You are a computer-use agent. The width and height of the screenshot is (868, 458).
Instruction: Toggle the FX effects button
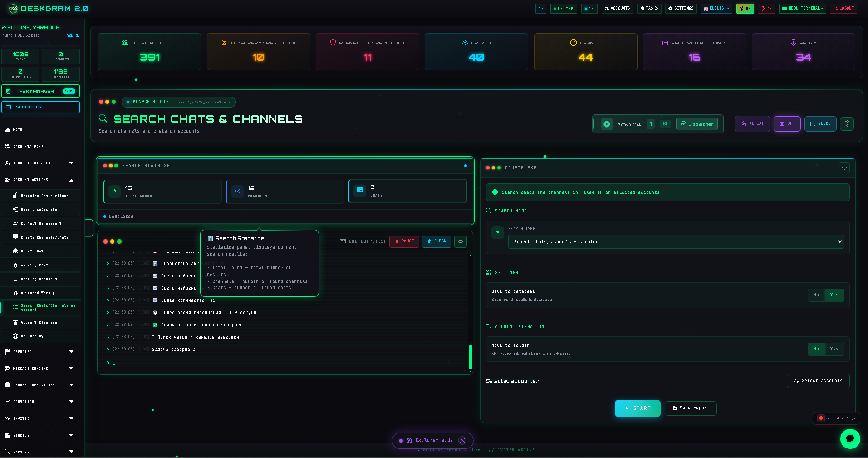coord(766,8)
